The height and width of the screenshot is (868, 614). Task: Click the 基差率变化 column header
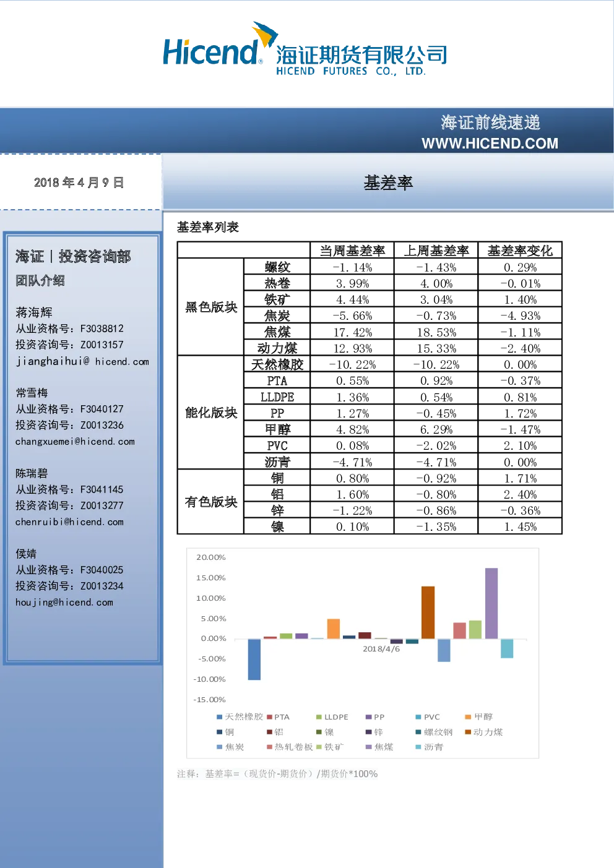point(520,251)
